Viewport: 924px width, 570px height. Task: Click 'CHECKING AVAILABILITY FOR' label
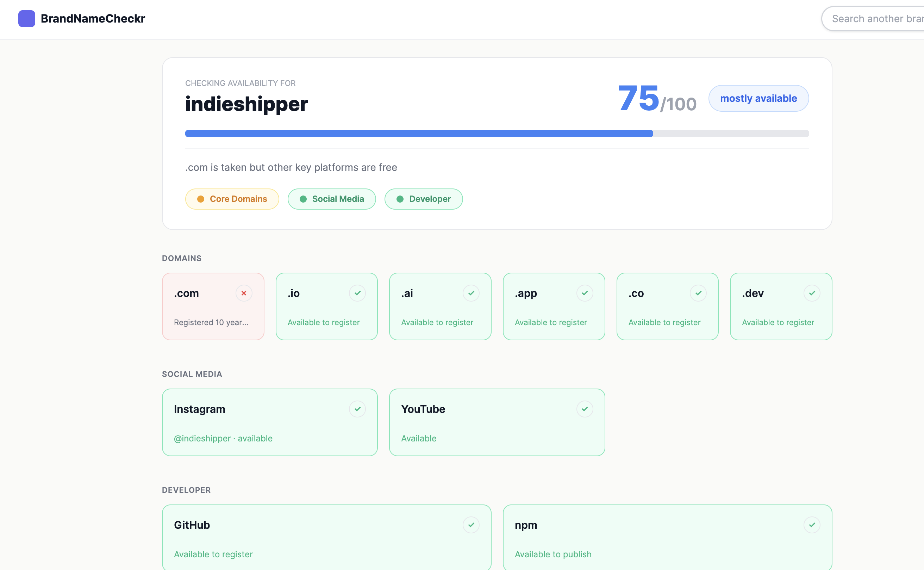click(x=240, y=83)
